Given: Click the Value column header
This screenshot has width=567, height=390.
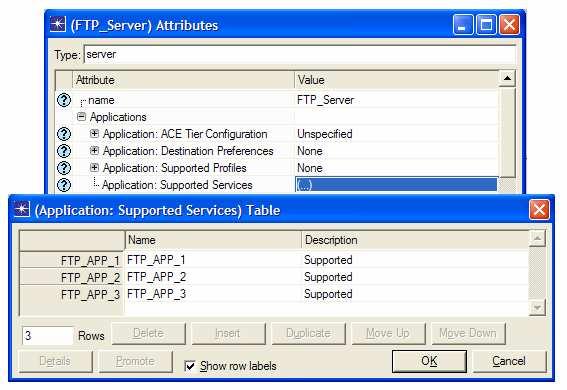Looking at the screenshot, I should (x=397, y=80).
